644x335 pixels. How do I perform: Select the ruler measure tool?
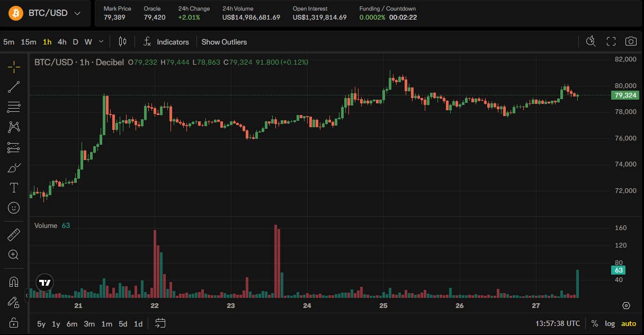[14, 234]
